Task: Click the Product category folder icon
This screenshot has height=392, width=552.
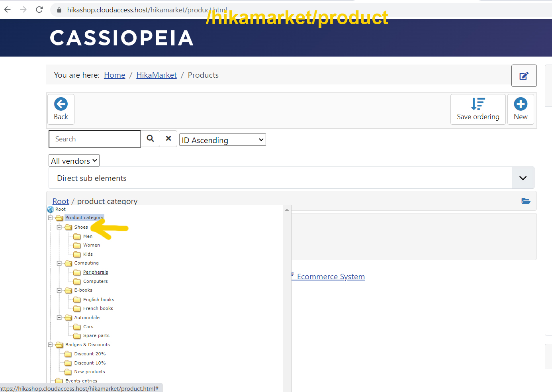Action: [x=59, y=218]
